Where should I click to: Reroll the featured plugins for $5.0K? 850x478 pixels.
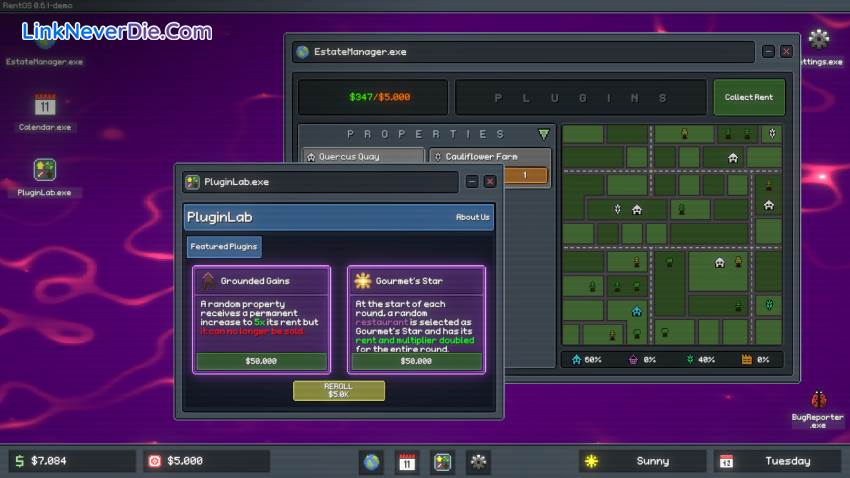point(338,390)
